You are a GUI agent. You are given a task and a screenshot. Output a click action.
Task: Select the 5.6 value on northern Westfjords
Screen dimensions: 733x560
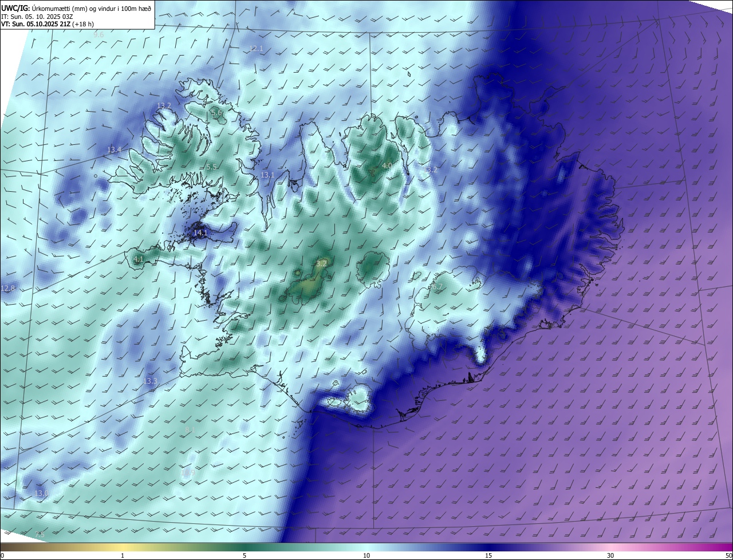(x=216, y=113)
